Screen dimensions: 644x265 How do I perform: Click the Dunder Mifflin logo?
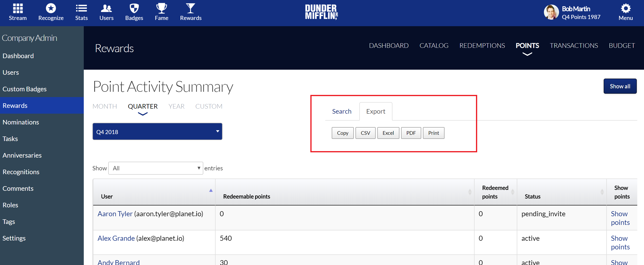(321, 12)
